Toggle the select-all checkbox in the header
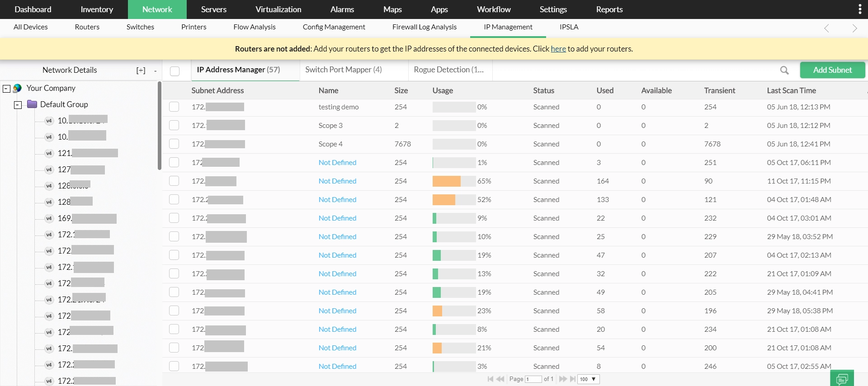The height and width of the screenshot is (386, 868). coord(175,71)
